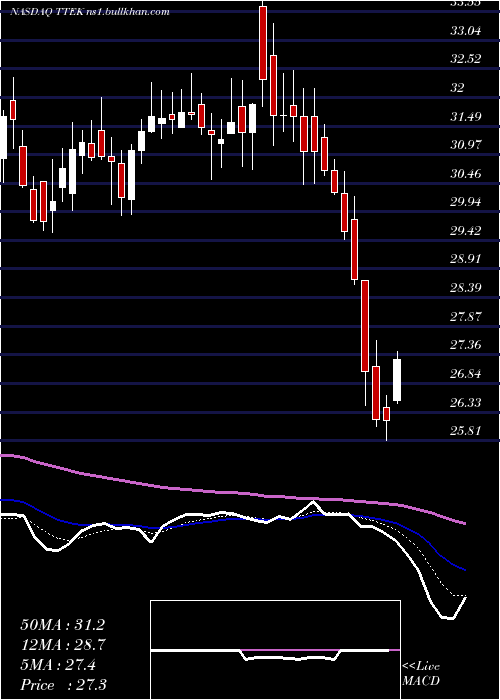Click the 5MA : 27.4 readout
500x700 pixels.
(57, 665)
